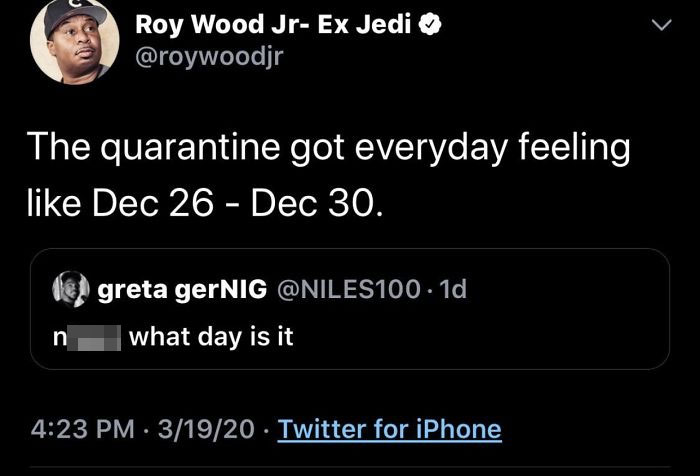Screen dimensions: 700x476
Task: Open the @roywoodjr handle
Action: point(210,57)
